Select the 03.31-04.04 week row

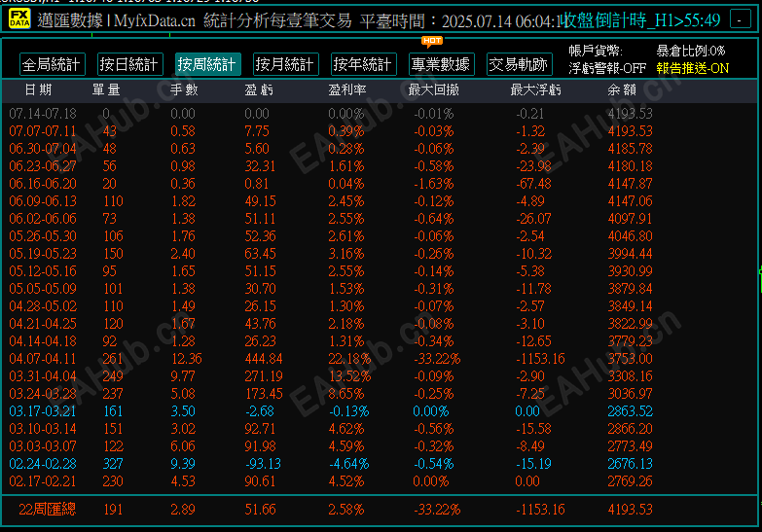pos(331,376)
